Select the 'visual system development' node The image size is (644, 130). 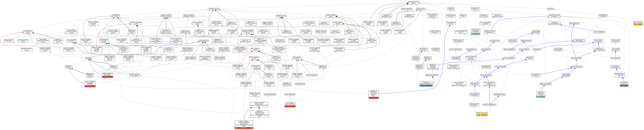pyautogui.click(x=615, y=49)
